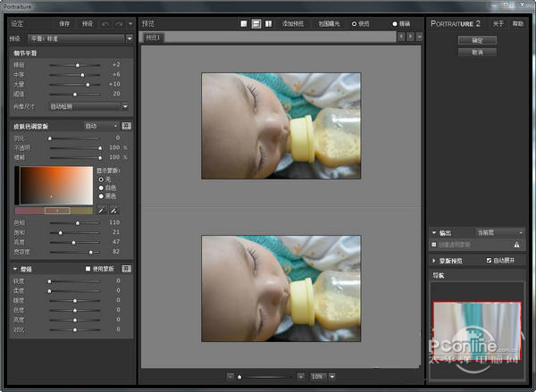
Task: Click the undo arrow icon
Action: (x=105, y=23)
